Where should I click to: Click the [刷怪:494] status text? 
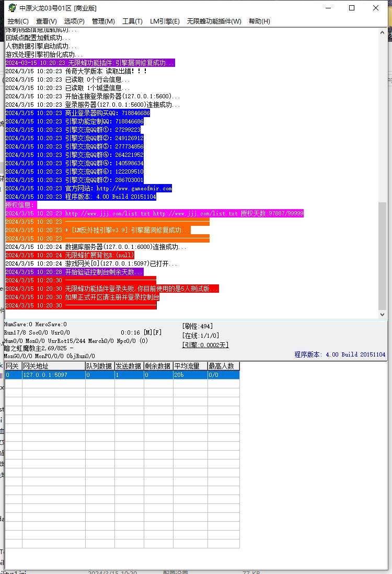point(197,326)
